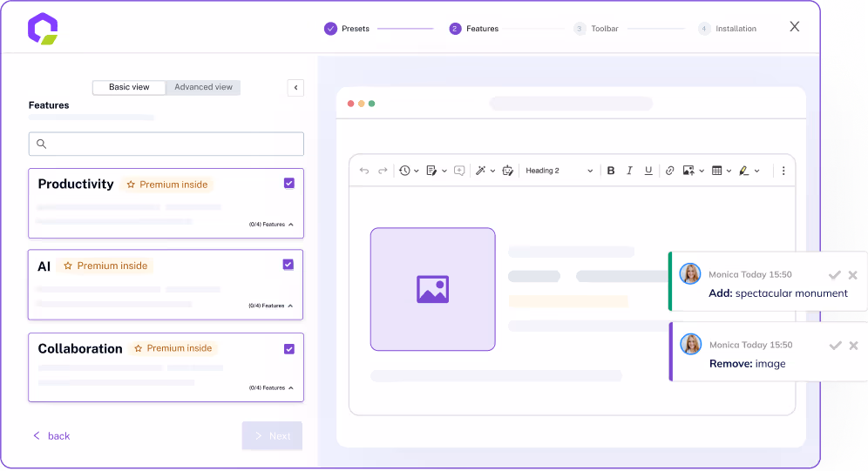Insert a link using the link icon
This screenshot has width=868, height=471.
pos(669,171)
